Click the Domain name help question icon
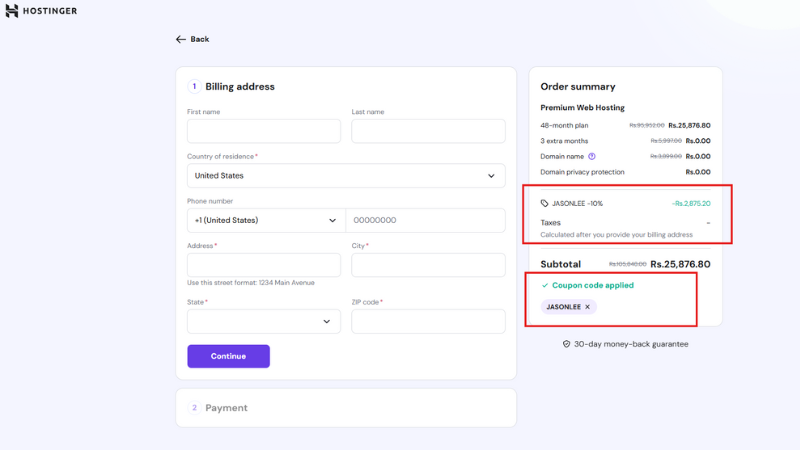Image resolution: width=800 pixels, height=450 pixels. click(592, 157)
